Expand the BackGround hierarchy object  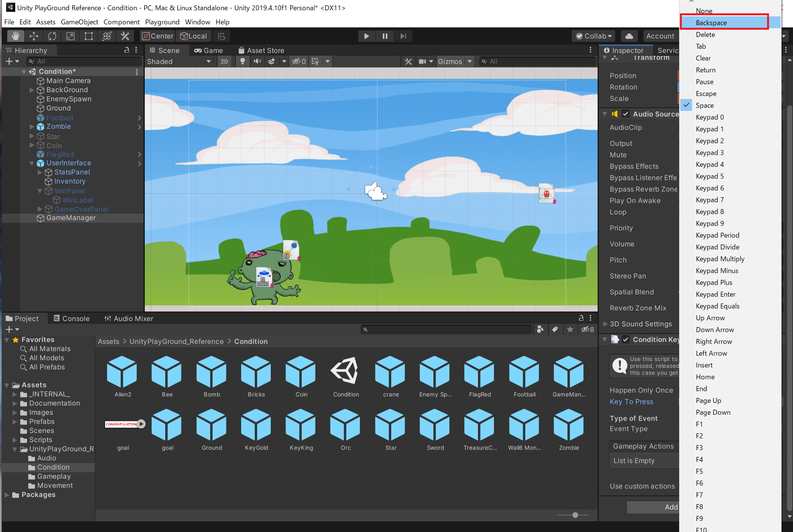[32, 90]
